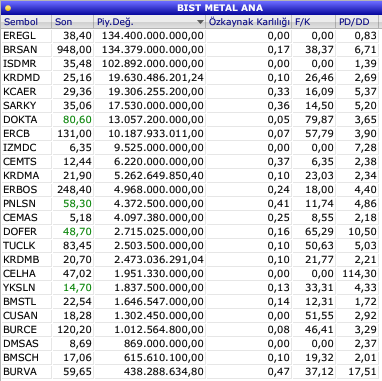Sort by the Sembol column header
Screen dimensions: 382x381
point(21,22)
